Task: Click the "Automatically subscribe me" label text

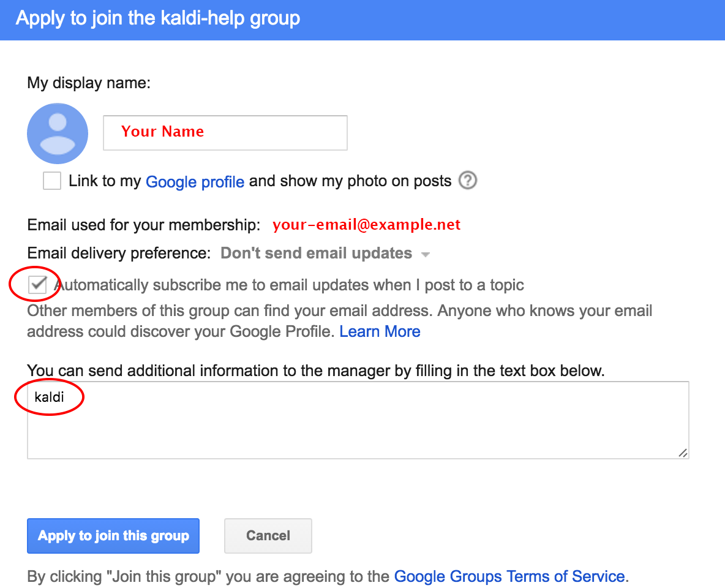Action: click(x=289, y=285)
